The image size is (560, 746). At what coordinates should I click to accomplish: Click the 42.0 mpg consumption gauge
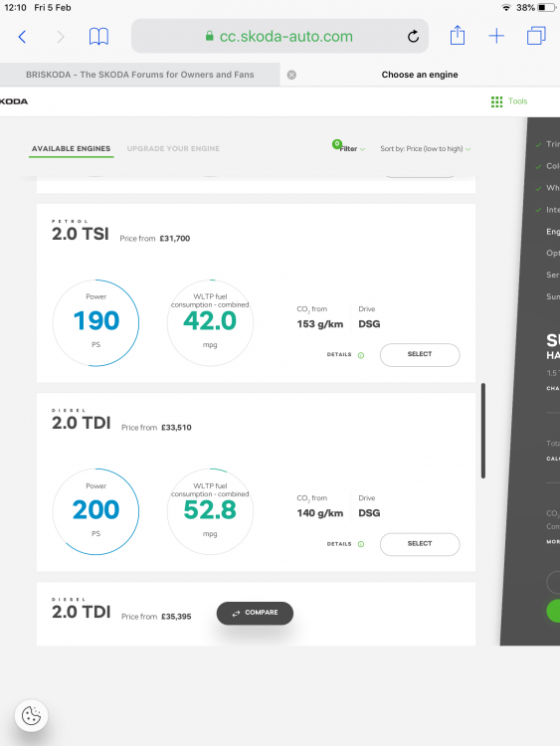pos(210,323)
